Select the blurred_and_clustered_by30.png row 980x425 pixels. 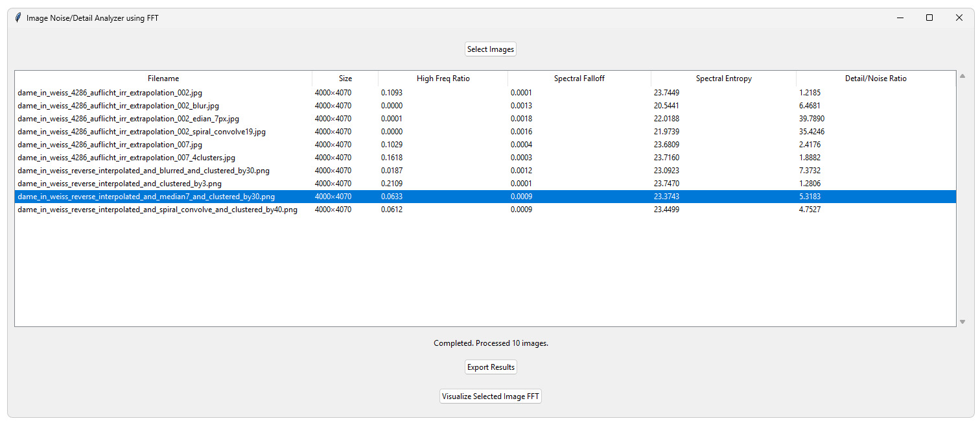coord(143,171)
